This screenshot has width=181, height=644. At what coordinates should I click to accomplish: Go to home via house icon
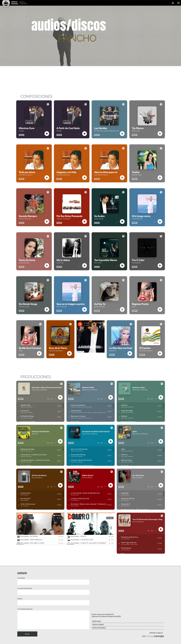(173, 3)
